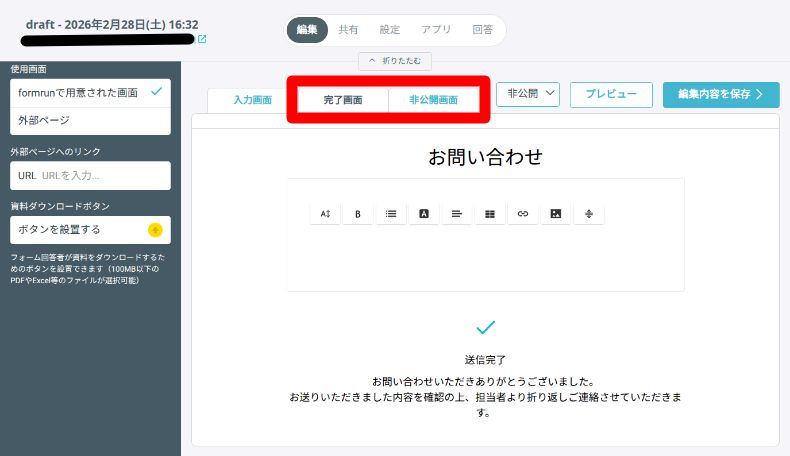This screenshot has height=456, width=790.
Task: Select formrunで用意された画面 option
Action: (x=90, y=93)
